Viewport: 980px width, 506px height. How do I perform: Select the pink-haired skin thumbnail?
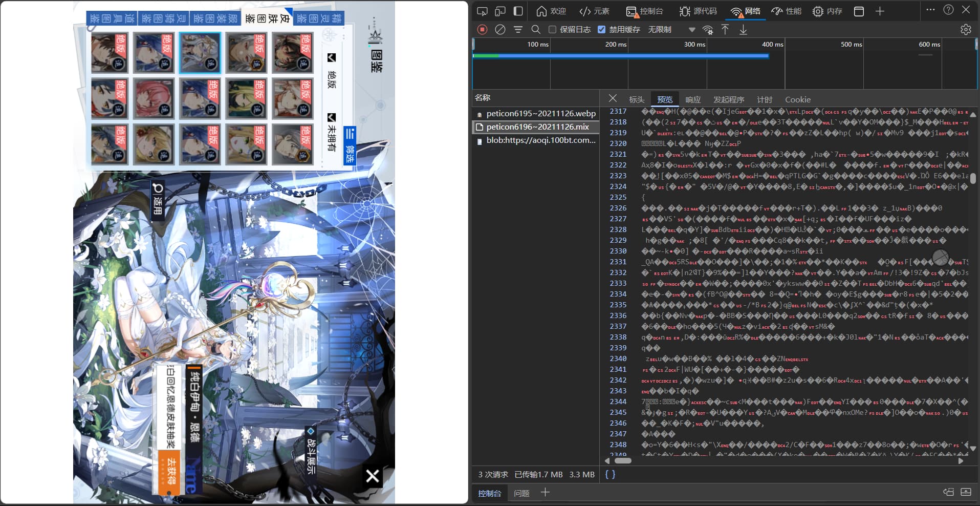[154, 98]
